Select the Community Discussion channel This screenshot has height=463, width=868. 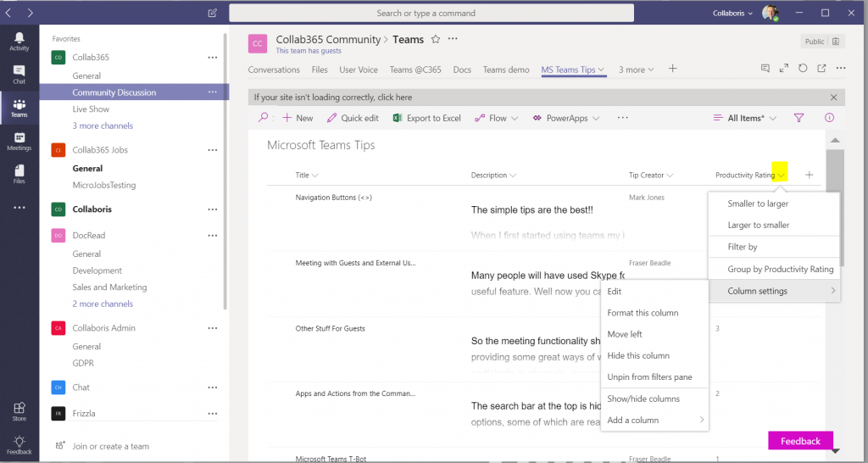(114, 92)
